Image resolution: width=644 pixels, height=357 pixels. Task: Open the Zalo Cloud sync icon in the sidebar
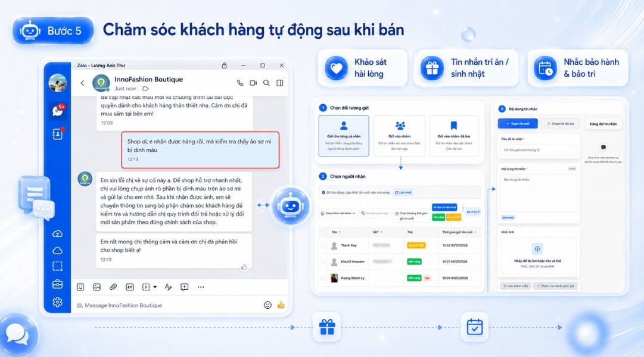(58, 234)
